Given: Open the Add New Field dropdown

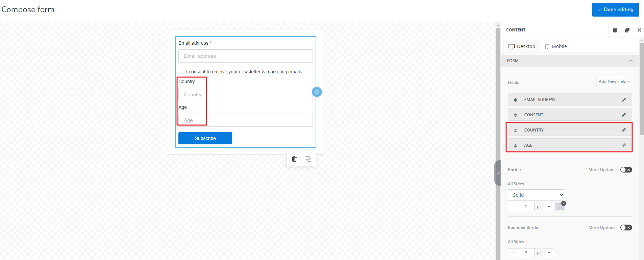Looking at the screenshot, I should (614, 81).
